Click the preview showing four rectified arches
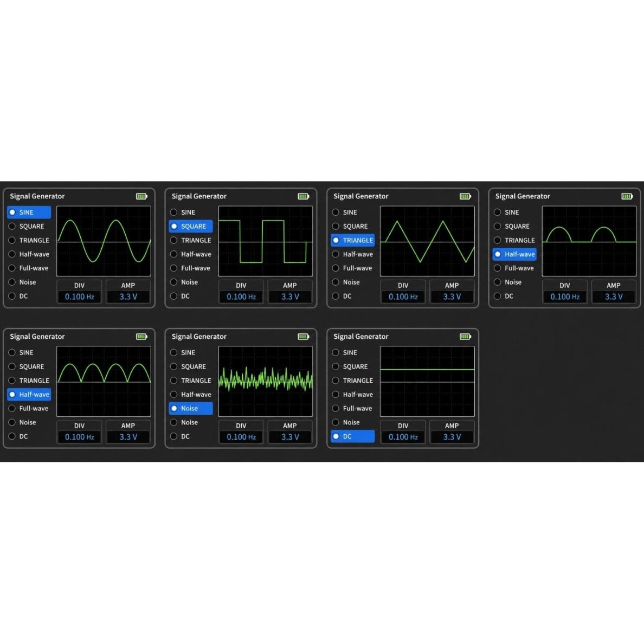The height and width of the screenshot is (644, 644). pos(104,382)
